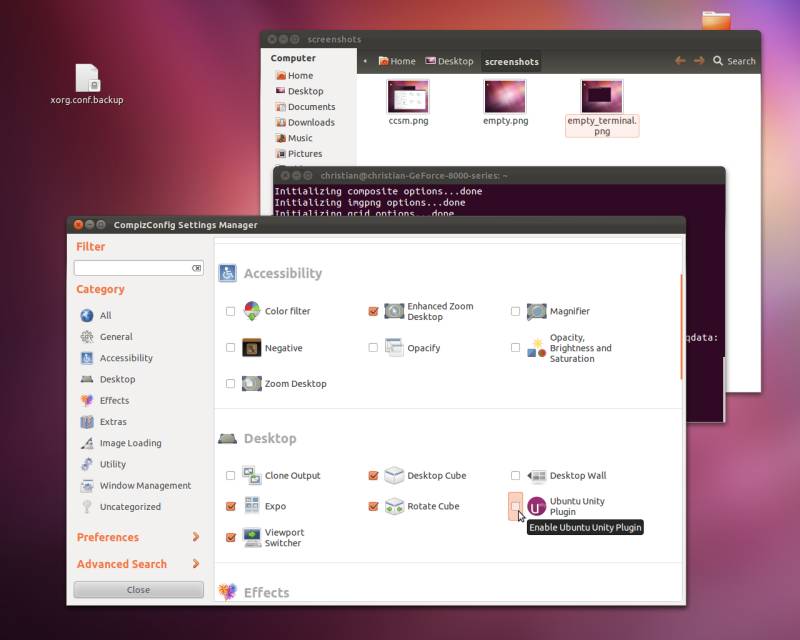Open the Ubuntu Unity Plugin icon
The height and width of the screenshot is (640, 800).
pyautogui.click(x=536, y=506)
